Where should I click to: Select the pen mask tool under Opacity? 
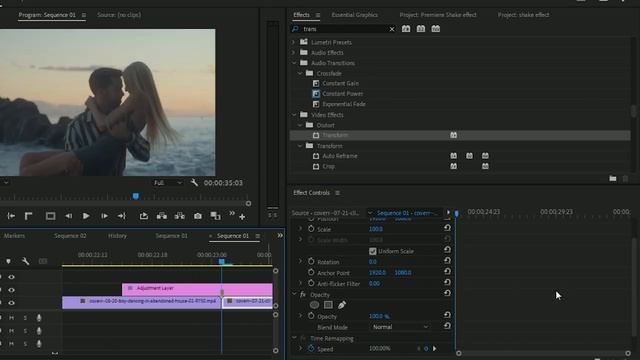pyautogui.click(x=342, y=304)
